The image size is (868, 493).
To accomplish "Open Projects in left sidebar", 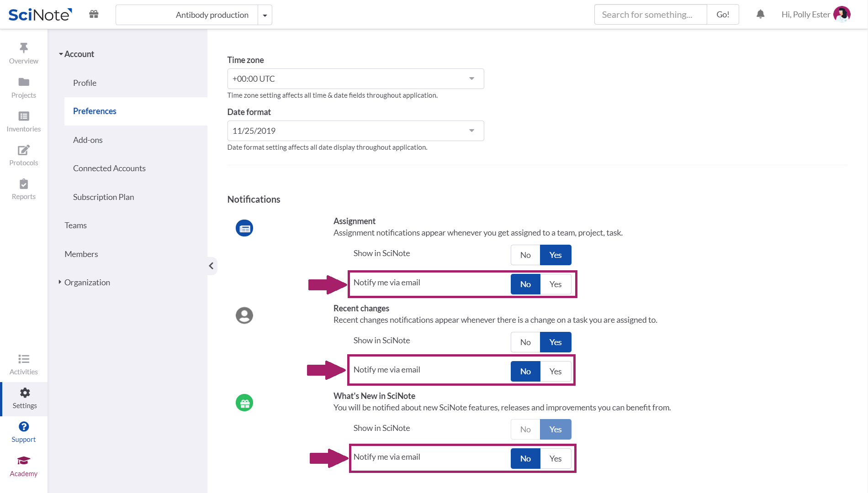I will 24,88.
